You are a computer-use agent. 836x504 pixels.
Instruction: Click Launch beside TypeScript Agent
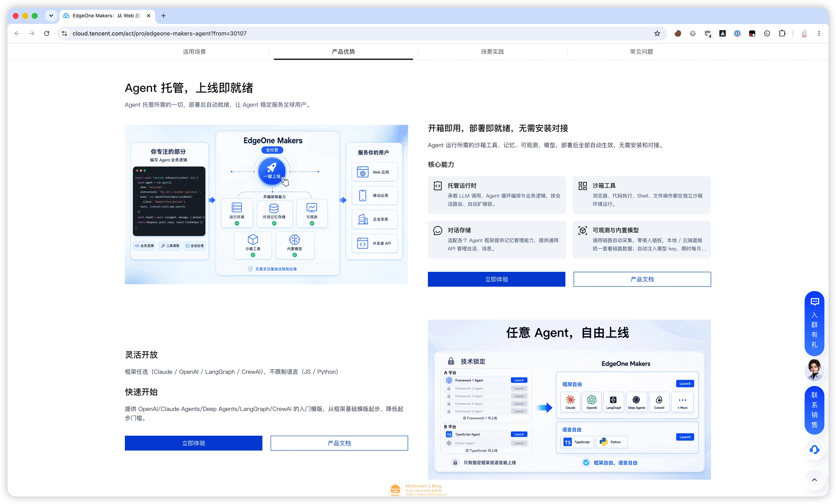pos(519,434)
